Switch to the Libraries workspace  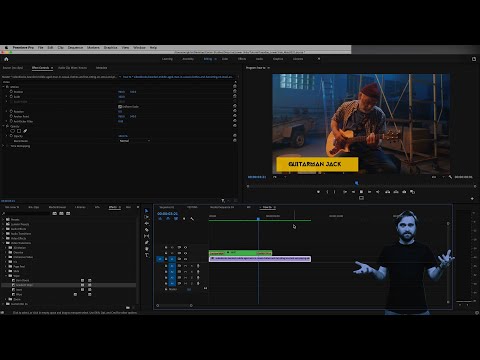tap(298, 59)
